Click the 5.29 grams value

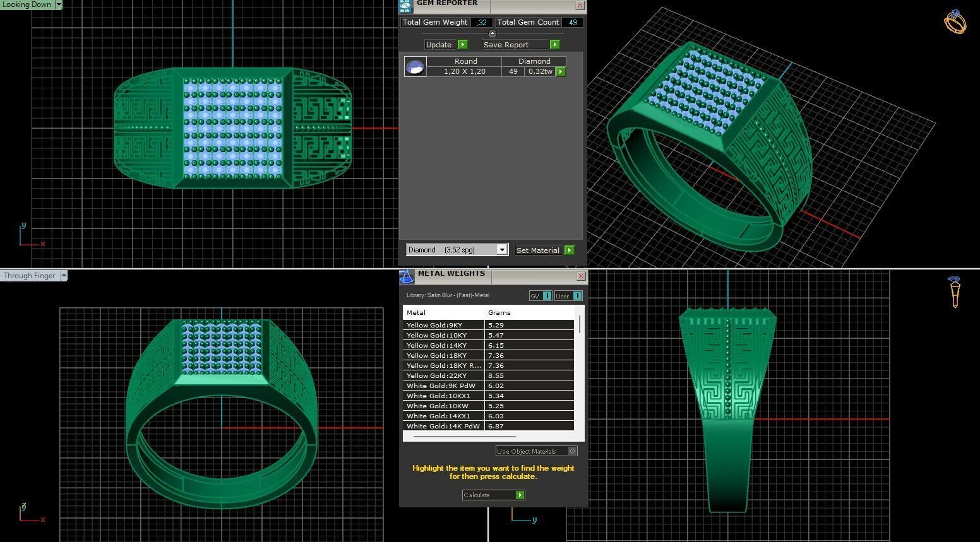[496, 326]
